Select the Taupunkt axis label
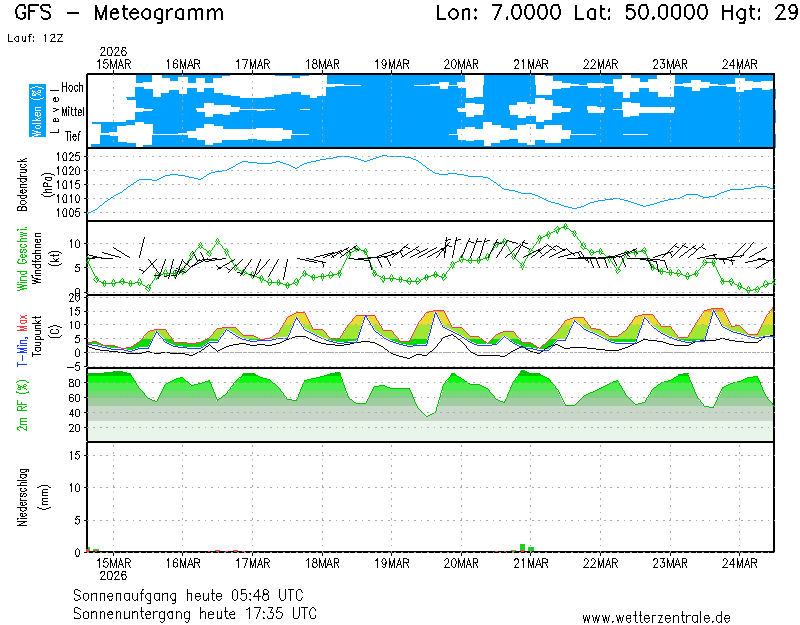Viewport: 800px width, 625px height. tap(35, 338)
